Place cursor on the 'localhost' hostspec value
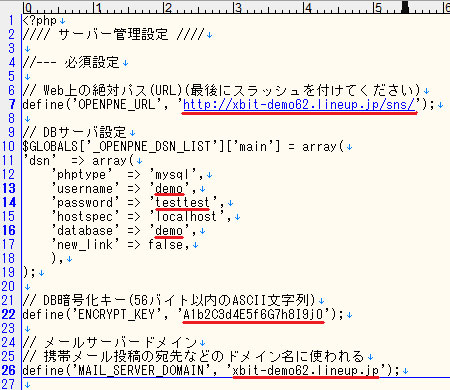Viewport: 450px width, 390px height. tap(186, 217)
